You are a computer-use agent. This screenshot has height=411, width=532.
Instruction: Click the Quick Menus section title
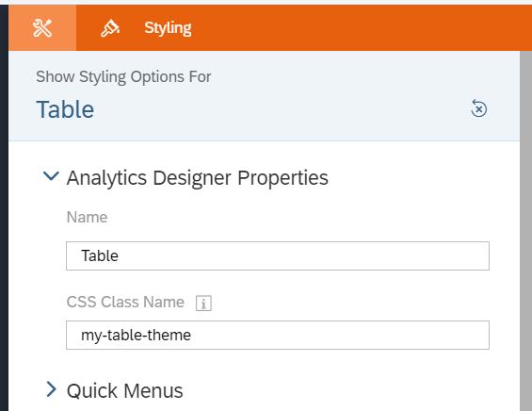(125, 390)
